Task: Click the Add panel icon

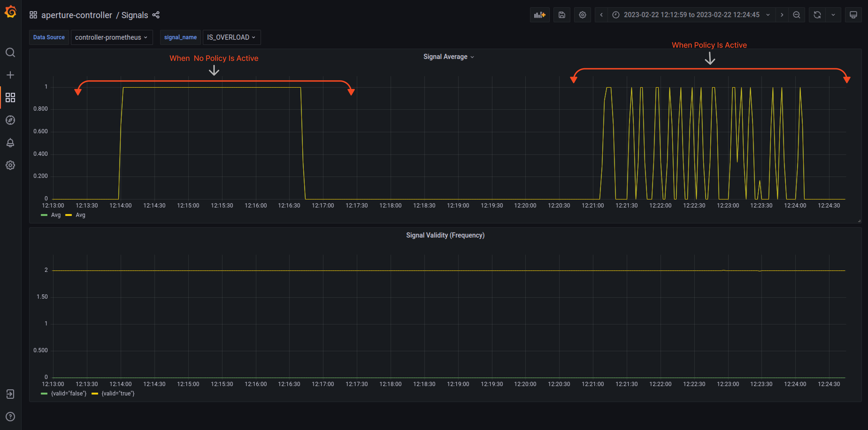Action: coord(540,15)
